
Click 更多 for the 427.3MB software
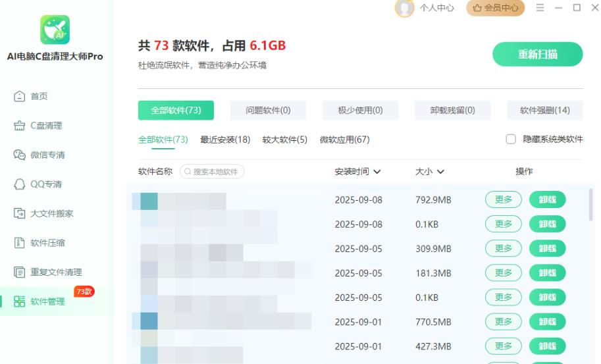click(x=504, y=346)
